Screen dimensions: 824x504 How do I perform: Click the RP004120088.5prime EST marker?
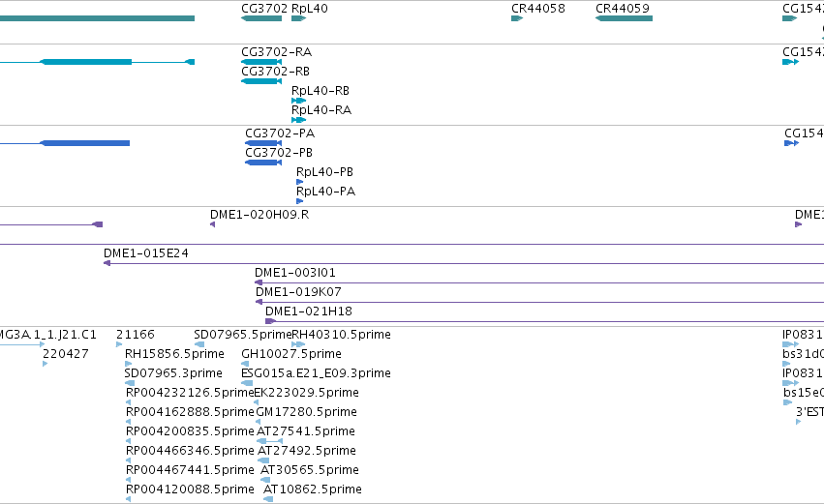click(x=128, y=500)
